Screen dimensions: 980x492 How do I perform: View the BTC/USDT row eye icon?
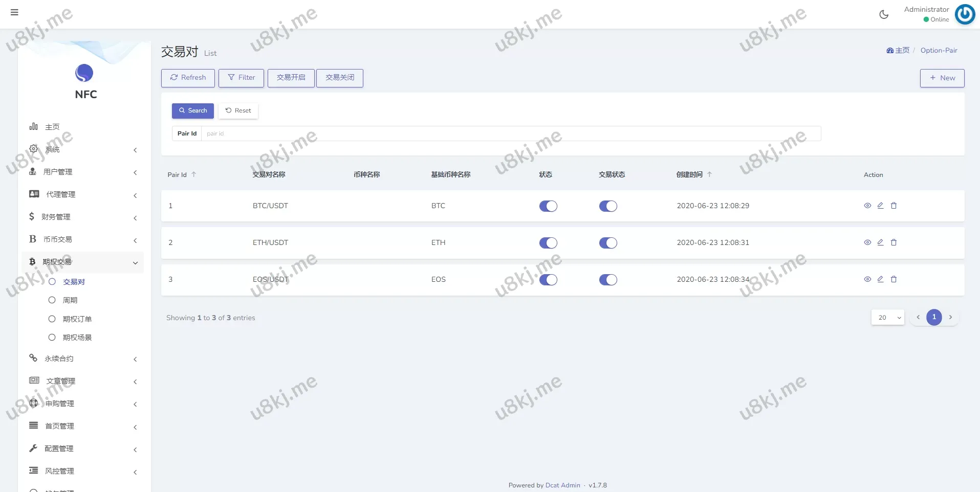click(867, 206)
